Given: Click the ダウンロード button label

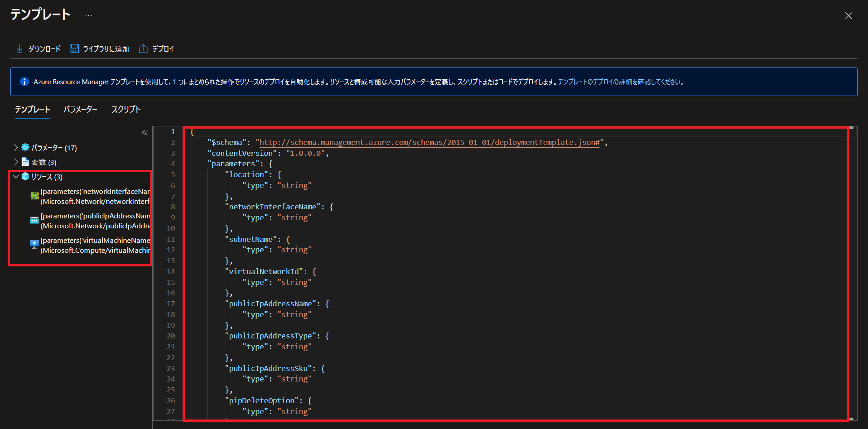Looking at the screenshot, I should click(44, 49).
